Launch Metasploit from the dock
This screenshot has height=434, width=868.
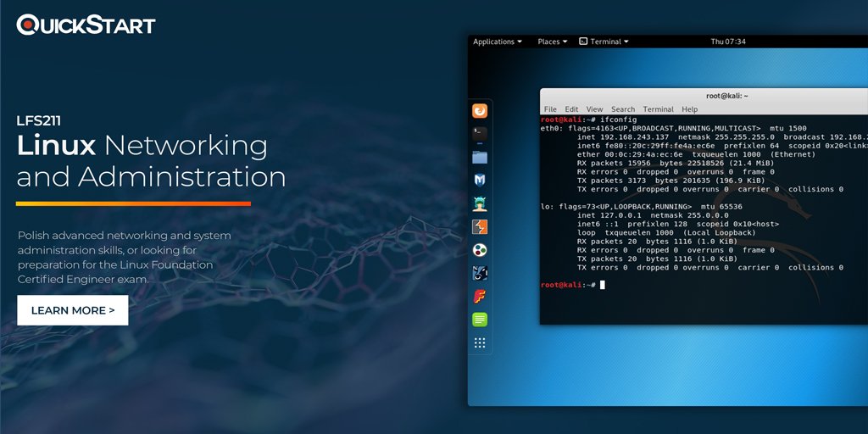[480, 180]
